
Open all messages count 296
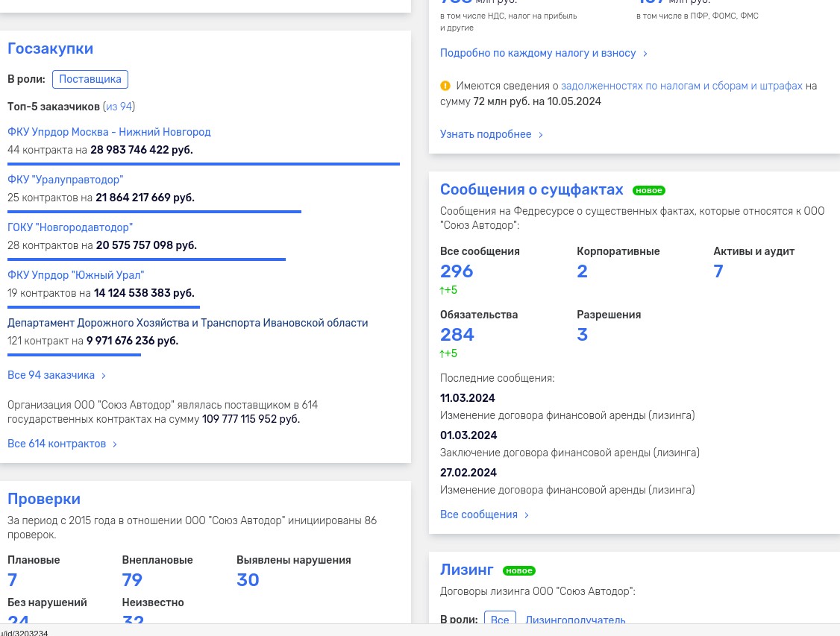(457, 271)
